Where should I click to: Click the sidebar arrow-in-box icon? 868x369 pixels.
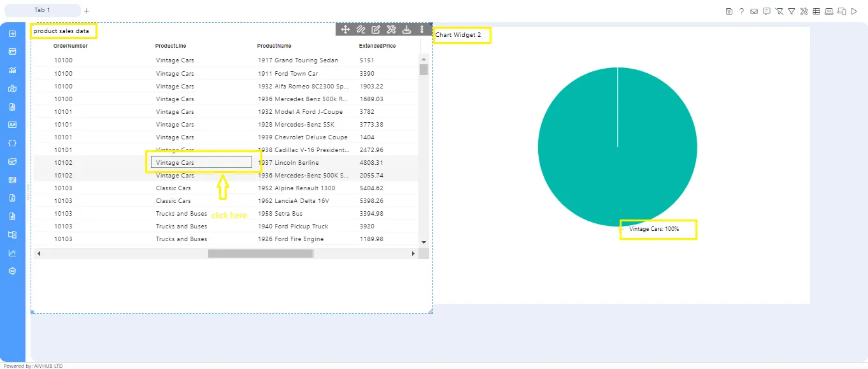(12, 34)
